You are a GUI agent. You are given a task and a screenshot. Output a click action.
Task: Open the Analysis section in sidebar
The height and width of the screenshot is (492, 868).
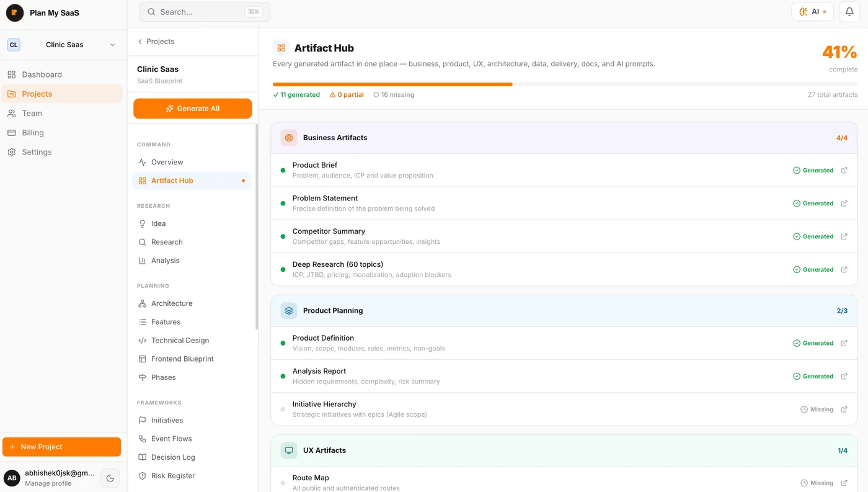point(165,260)
